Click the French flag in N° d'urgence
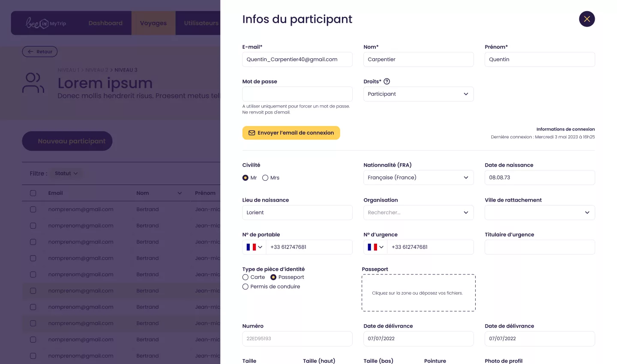The width and height of the screenshot is (617, 364). (x=372, y=247)
